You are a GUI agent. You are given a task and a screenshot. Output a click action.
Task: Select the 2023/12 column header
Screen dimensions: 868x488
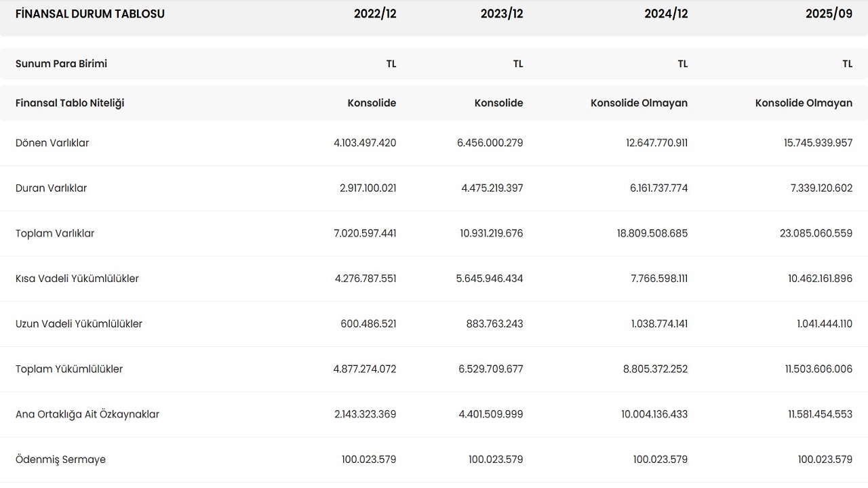(502, 14)
